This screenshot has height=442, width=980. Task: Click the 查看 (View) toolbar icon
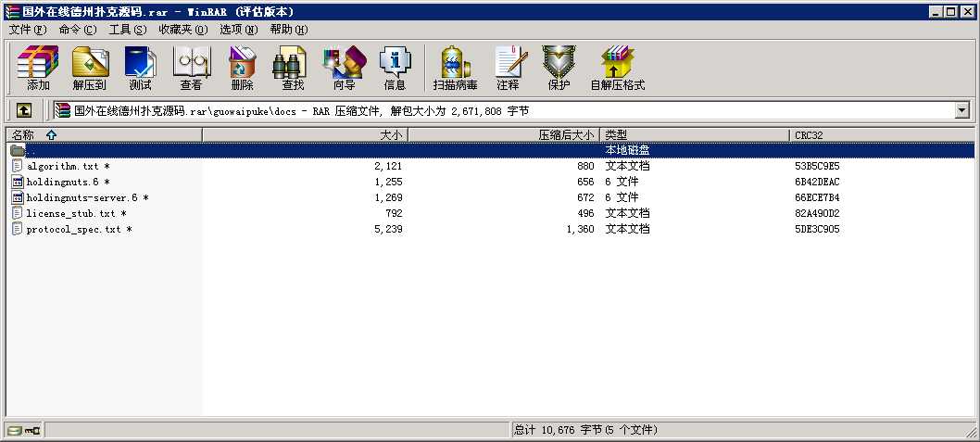pos(191,68)
